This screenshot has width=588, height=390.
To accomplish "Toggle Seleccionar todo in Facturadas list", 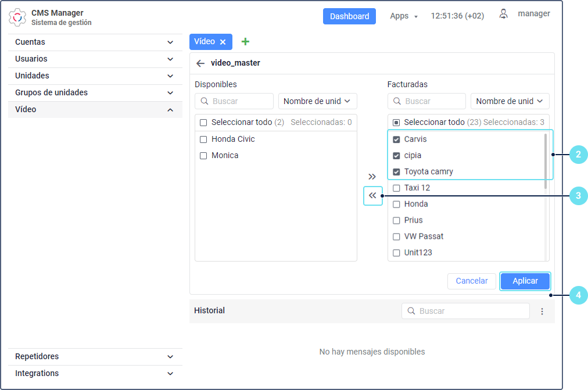I will coord(396,123).
